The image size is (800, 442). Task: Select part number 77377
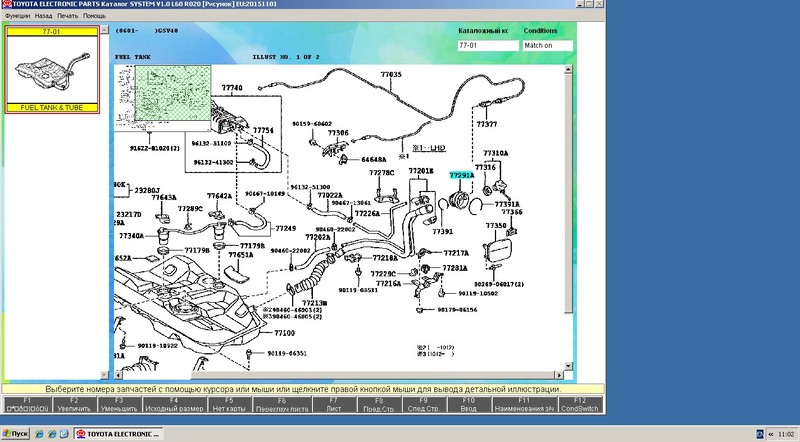tap(487, 124)
